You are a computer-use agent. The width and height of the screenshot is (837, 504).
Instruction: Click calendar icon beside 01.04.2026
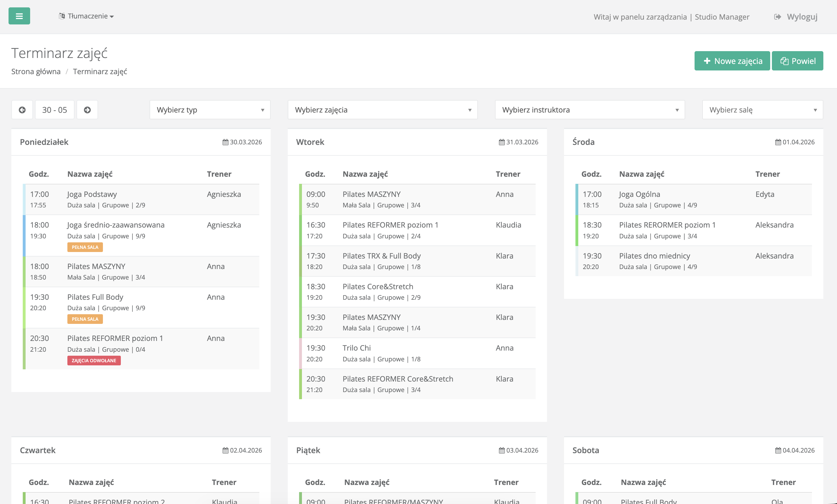pyautogui.click(x=778, y=142)
